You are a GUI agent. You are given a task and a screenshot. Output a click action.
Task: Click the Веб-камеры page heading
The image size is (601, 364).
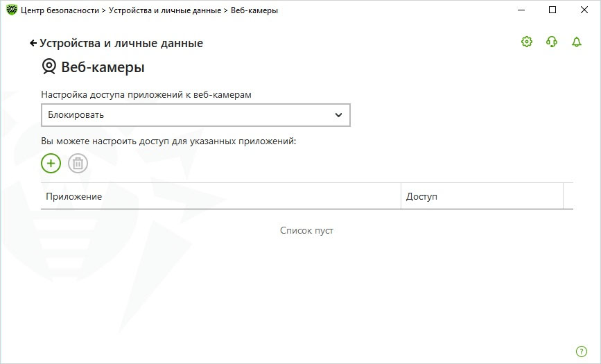tap(103, 67)
